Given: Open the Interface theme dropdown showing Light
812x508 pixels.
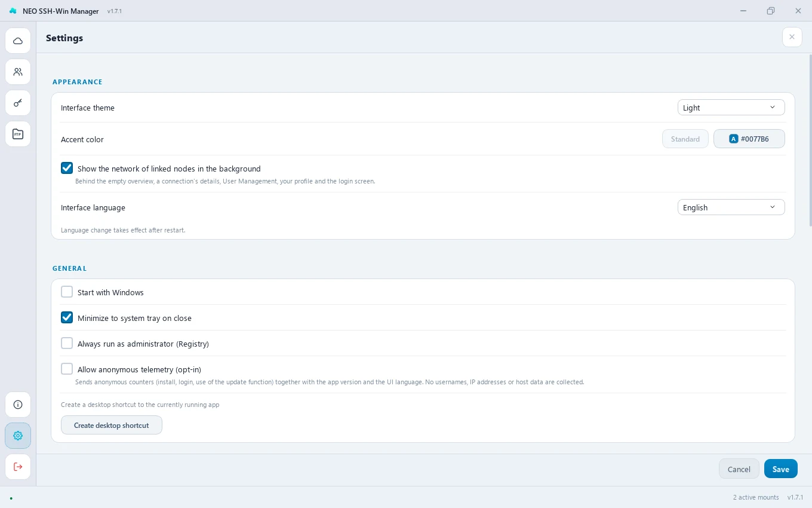Looking at the screenshot, I should [731, 108].
